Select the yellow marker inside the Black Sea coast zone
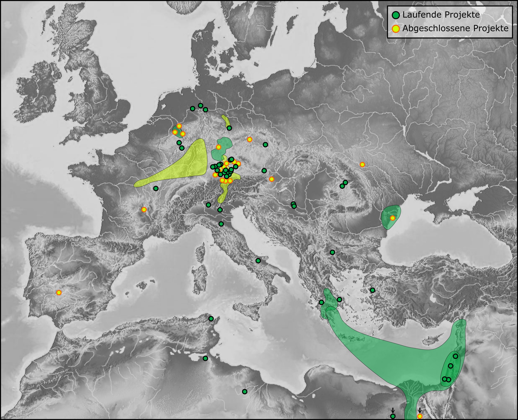The width and height of the screenshot is (518, 420). [392, 218]
